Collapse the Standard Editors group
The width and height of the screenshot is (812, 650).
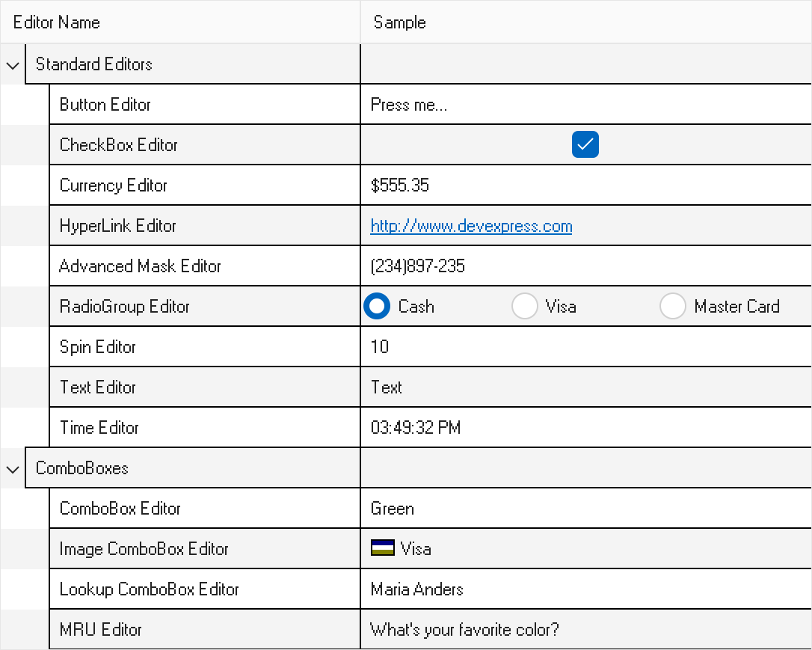pos(12,65)
